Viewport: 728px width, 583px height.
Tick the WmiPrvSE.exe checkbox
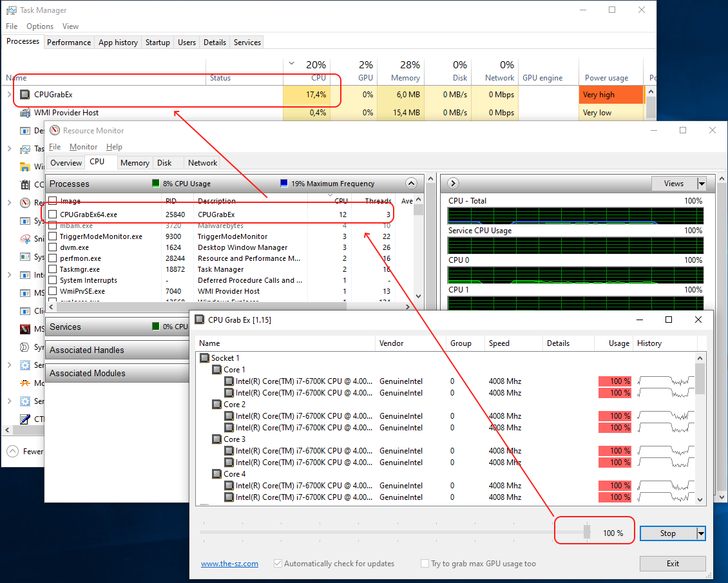pos(52,291)
